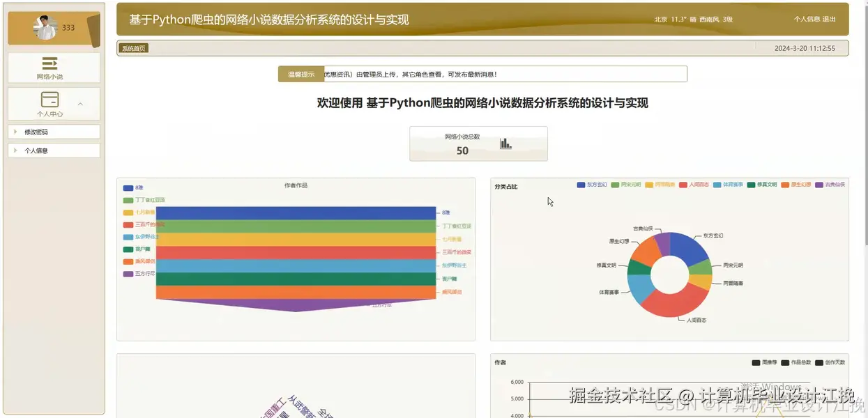This screenshot has width=868, height=418.
Task: Open the 个人中心 card icon
Action: coord(50,100)
